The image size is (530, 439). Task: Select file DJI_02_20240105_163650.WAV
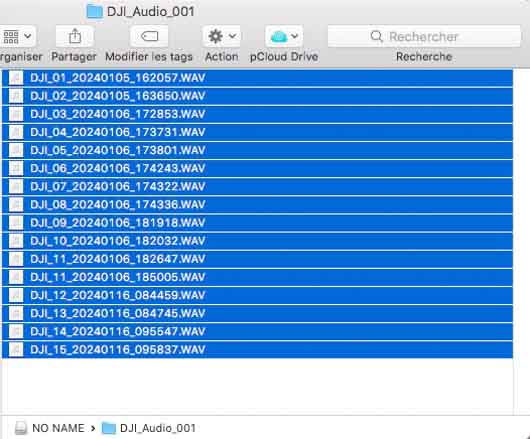click(257, 96)
